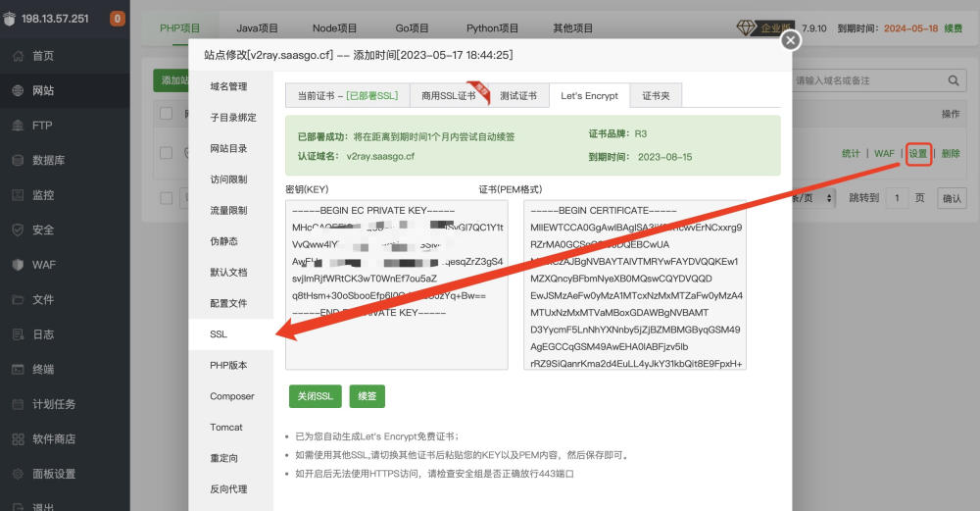Image resolution: width=980 pixels, height=511 pixels.
Task: Click the 确认 page jump button
Action: coord(952,198)
